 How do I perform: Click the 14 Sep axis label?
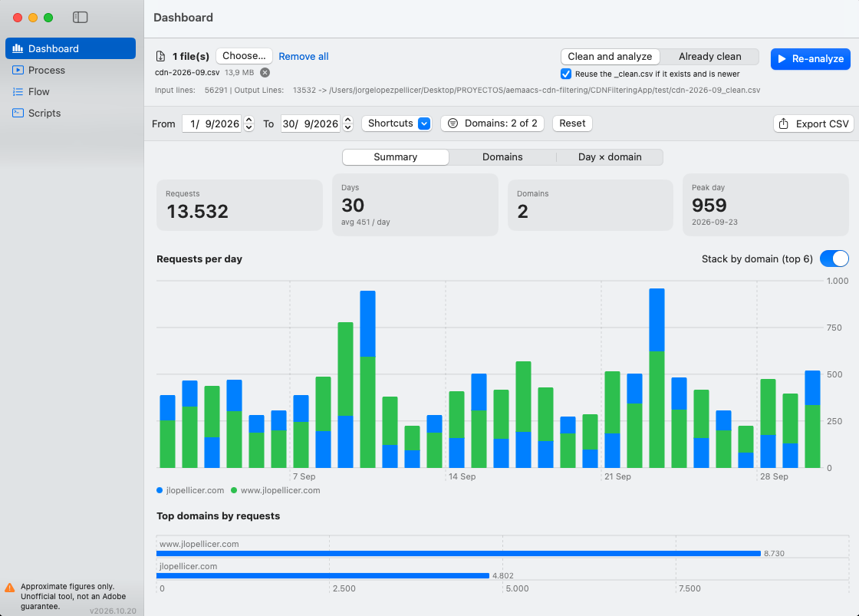(x=462, y=477)
